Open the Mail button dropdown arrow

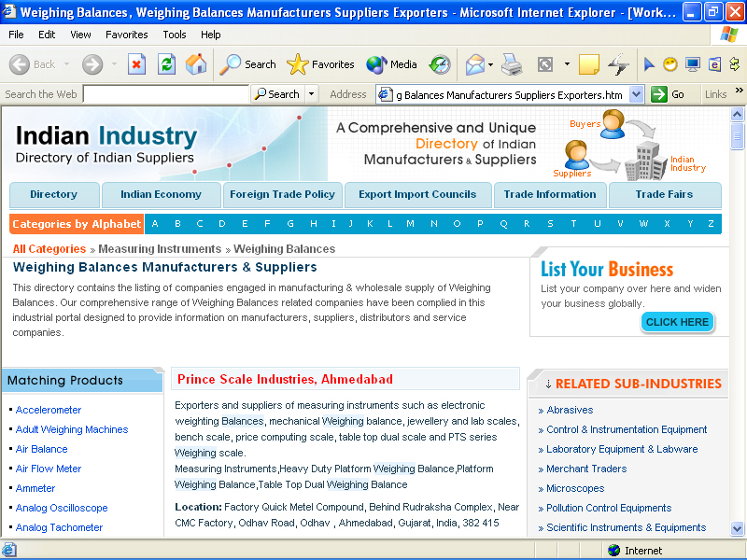pos(491,64)
